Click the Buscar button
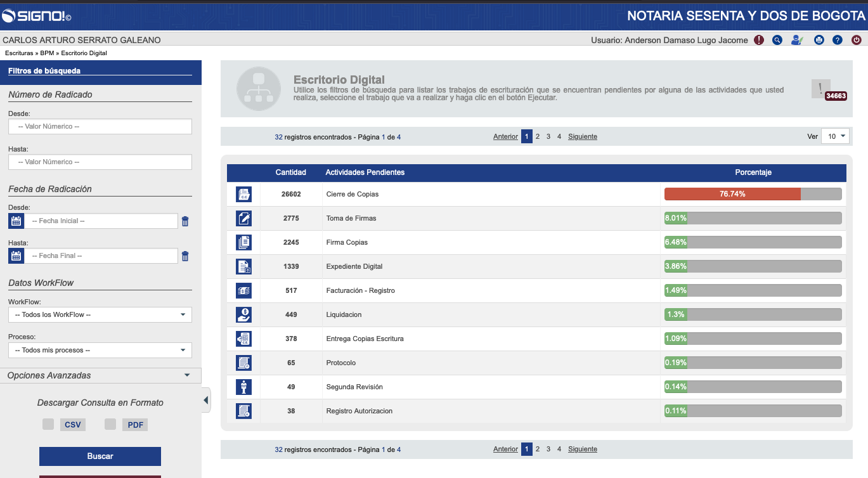Screen dimensions: 868x478 (100, 456)
